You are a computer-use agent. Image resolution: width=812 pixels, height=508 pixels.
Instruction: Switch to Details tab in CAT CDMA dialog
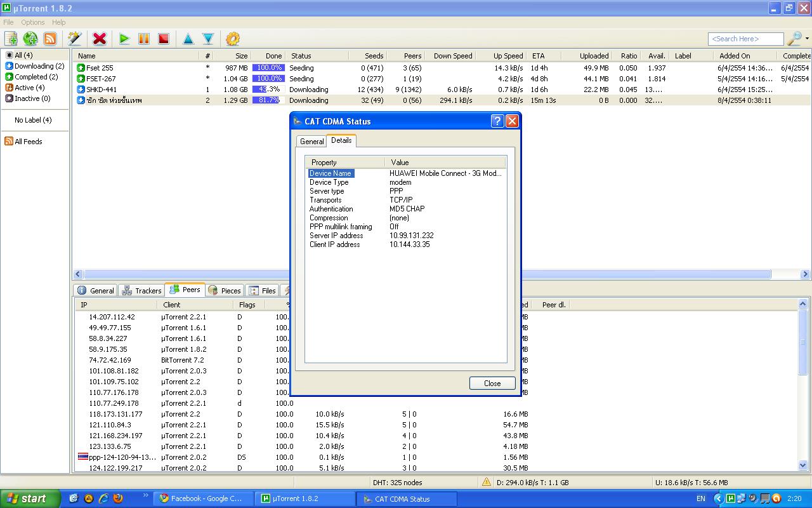pos(341,140)
